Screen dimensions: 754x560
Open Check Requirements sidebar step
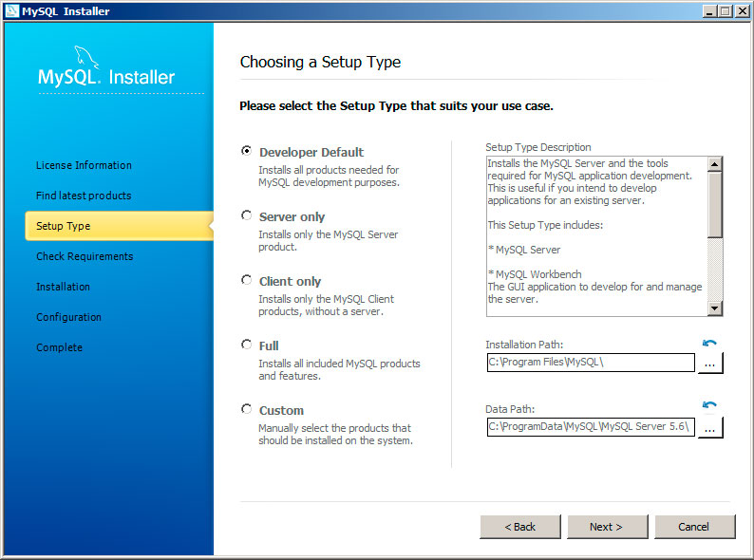point(85,256)
